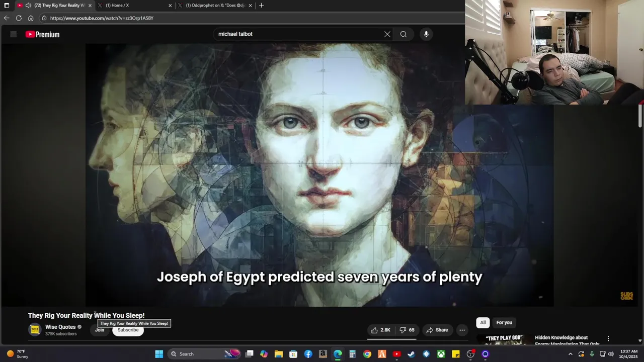Open a new browser tab
The image size is (644, 362).
pos(261,6)
